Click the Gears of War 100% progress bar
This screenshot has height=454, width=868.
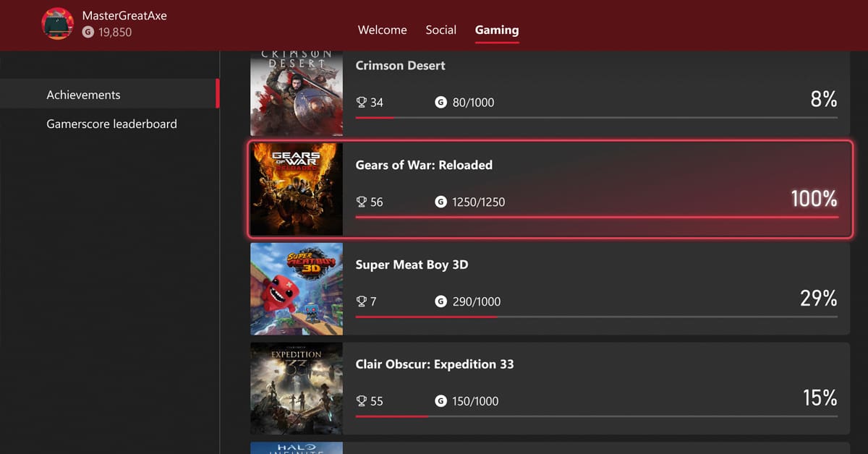pos(597,217)
